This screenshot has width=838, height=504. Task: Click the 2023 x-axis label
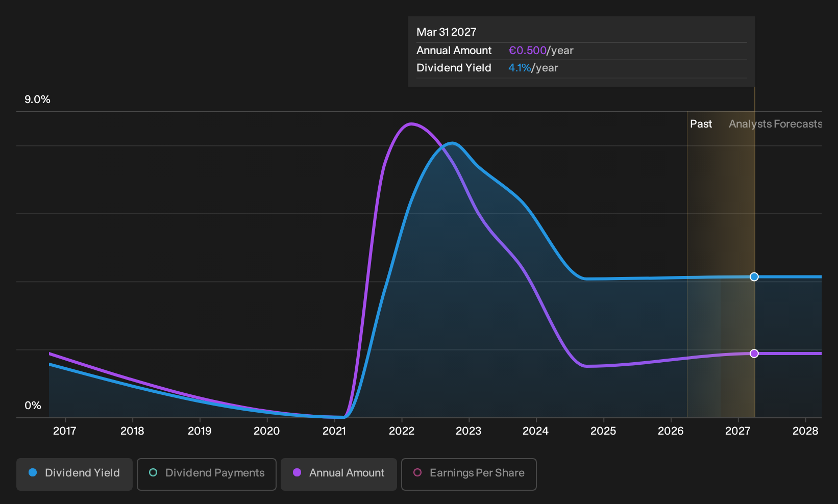click(469, 431)
